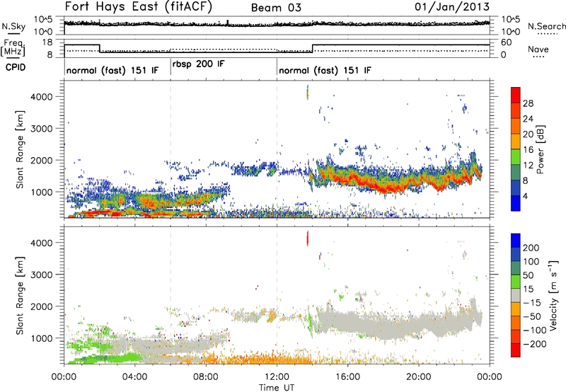Click the 'Power [dB]' color bar label
This screenshot has width=566, height=392.
pos(540,149)
